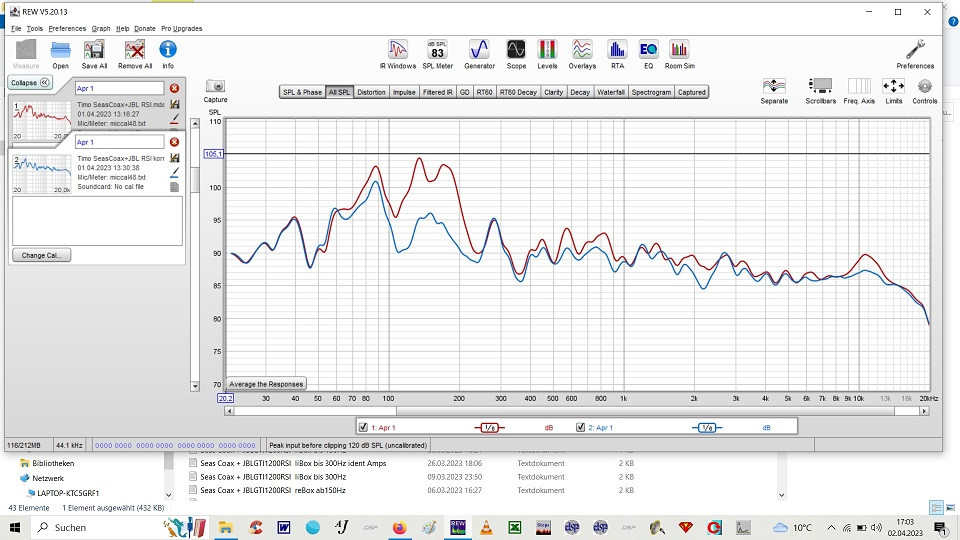Click the graph horizontal scrollbar right arrow
This screenshot has width=960, height=540.
point(924,411)
